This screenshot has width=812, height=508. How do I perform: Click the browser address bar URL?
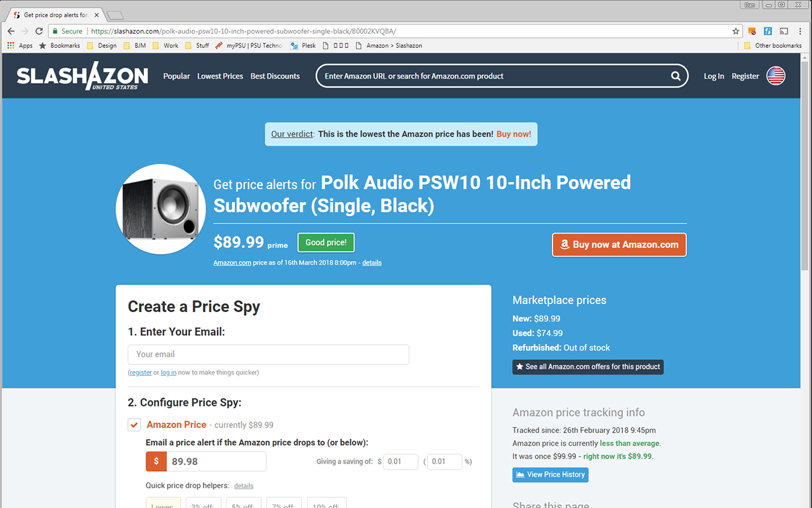(x=244, y=31)
